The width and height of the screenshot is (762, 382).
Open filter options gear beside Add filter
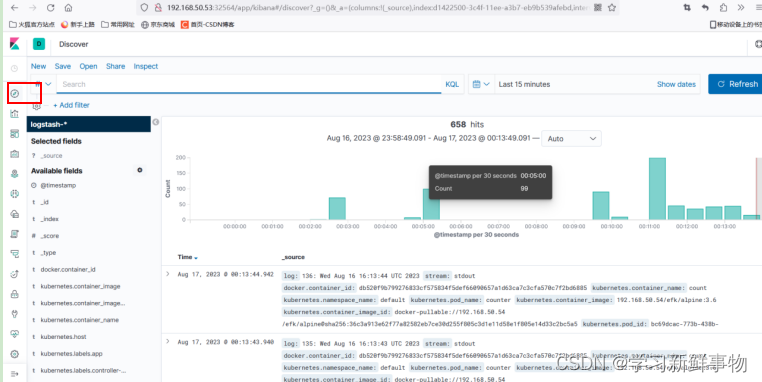pyautogui.click(x=36, y=105)
